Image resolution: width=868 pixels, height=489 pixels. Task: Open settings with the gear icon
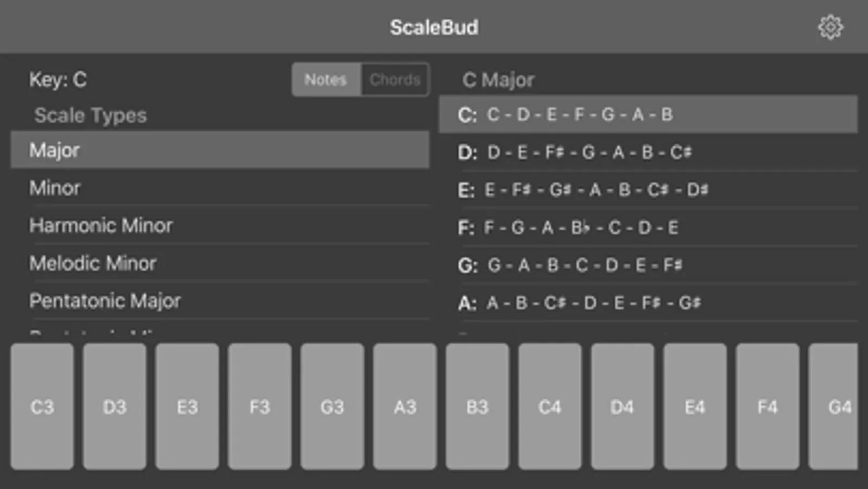pyautogui.click(x=830, y=27)
